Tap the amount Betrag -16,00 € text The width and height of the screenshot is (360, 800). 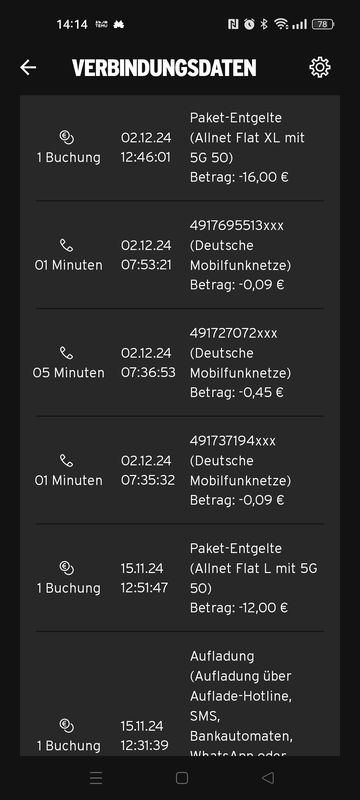[239, 178]
